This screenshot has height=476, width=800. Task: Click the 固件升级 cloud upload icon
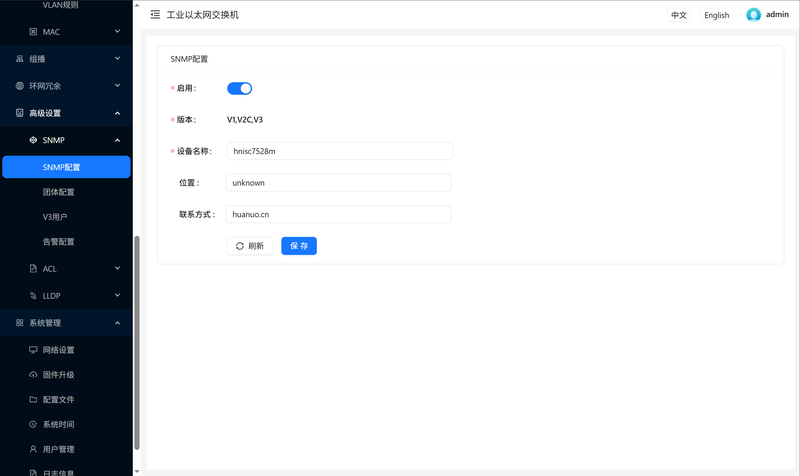[33, 374]
